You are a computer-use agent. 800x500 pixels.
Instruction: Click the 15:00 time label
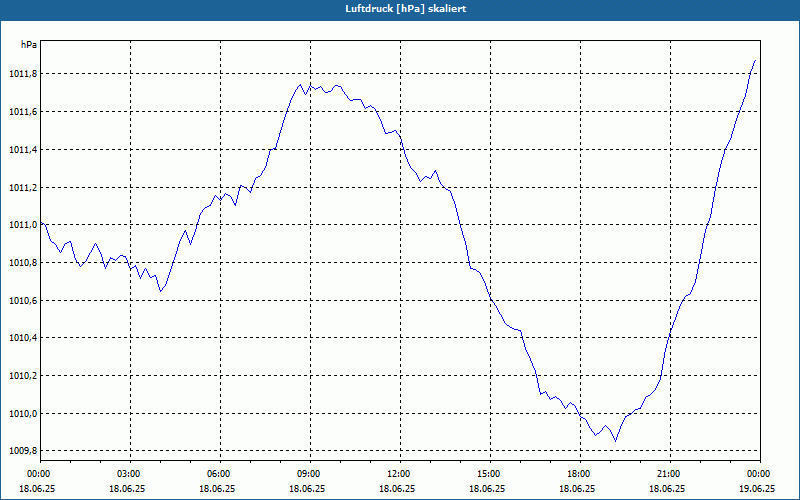point(490,474)
